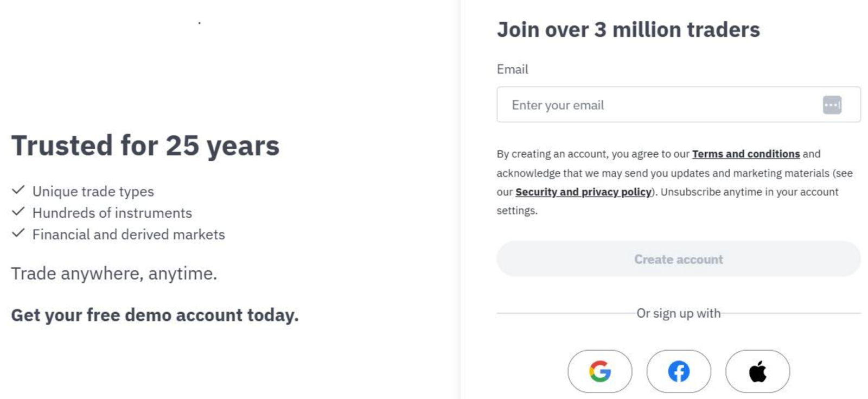The width and height of the screenshot is (868, 399).
Task: Click the Trusted for 25 years heading
Action: coord(145,145)
